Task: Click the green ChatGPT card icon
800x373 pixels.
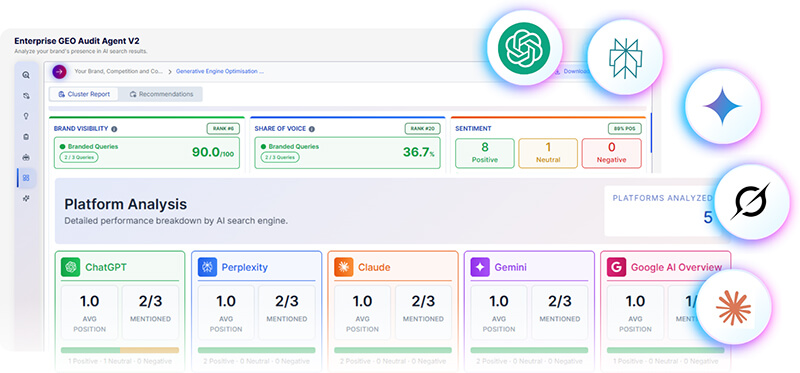Action: [x=70, y=267]
